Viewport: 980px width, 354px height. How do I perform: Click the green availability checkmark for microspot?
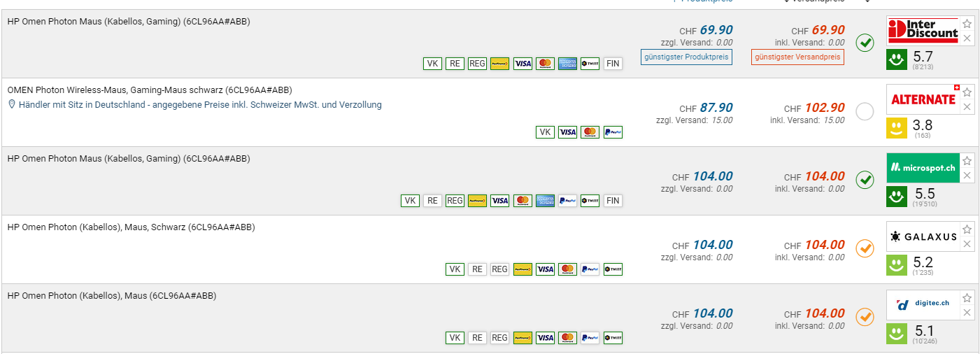[x=865, y=180]
